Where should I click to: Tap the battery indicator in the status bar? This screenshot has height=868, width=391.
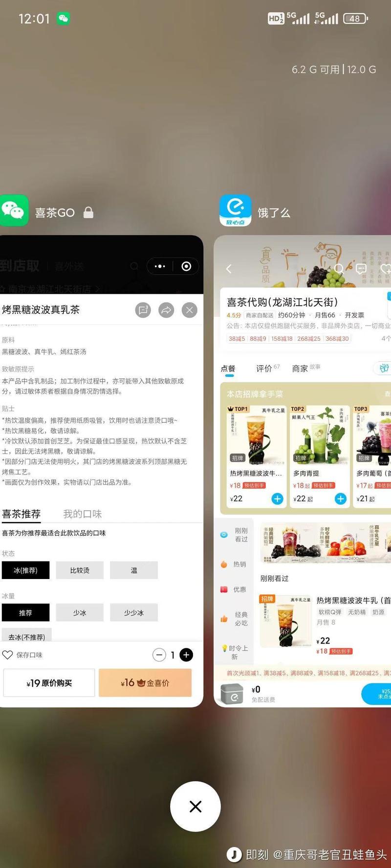coord(356,19)
